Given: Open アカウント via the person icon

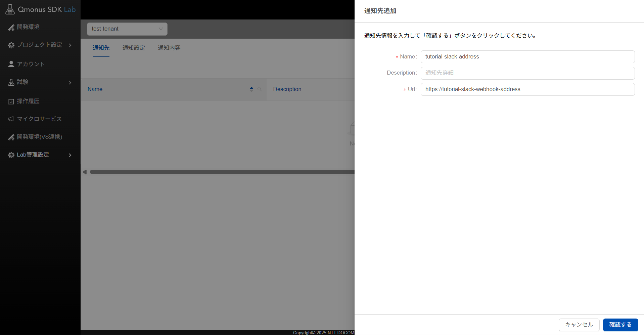Looking at the screenshot, I should [11, 64].
